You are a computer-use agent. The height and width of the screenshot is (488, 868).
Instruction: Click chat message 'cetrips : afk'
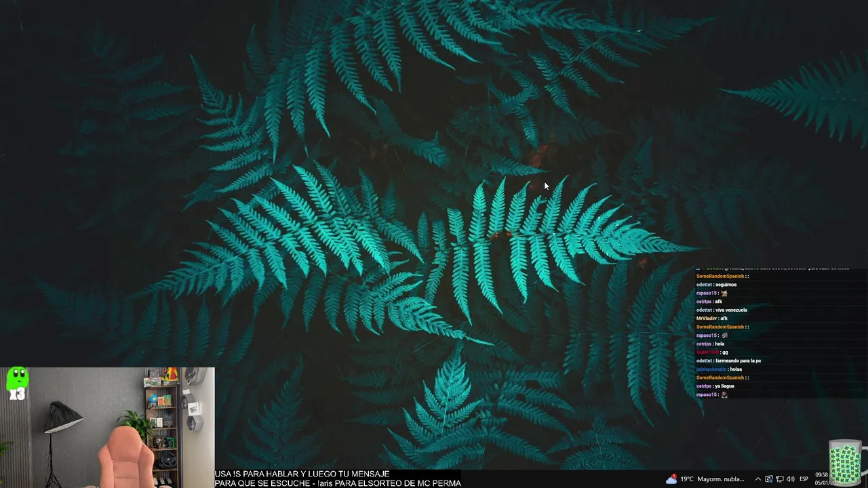(x=709, y=302)
